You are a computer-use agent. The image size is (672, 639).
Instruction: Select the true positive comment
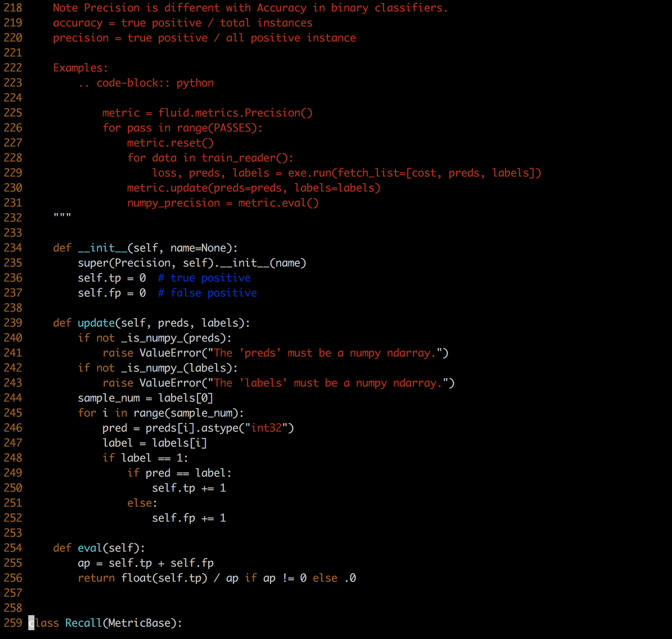click(x=204, y=278)
